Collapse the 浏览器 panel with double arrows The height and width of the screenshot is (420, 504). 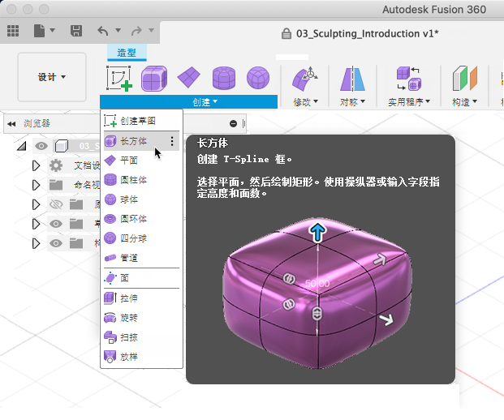tap(11, 124)
